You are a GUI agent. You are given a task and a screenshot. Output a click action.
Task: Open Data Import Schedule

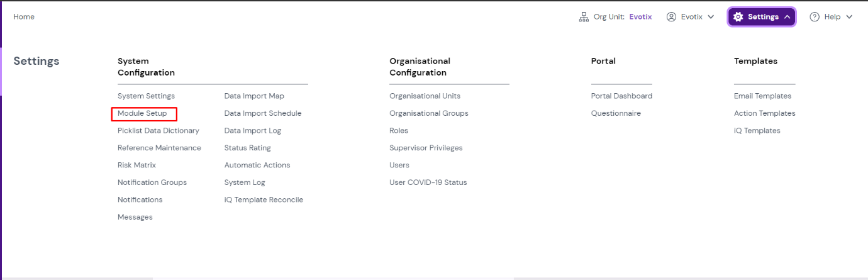(263, 114)
